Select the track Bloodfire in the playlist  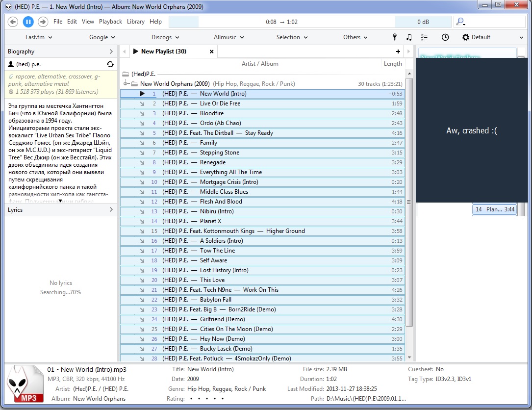click(211, 113)
